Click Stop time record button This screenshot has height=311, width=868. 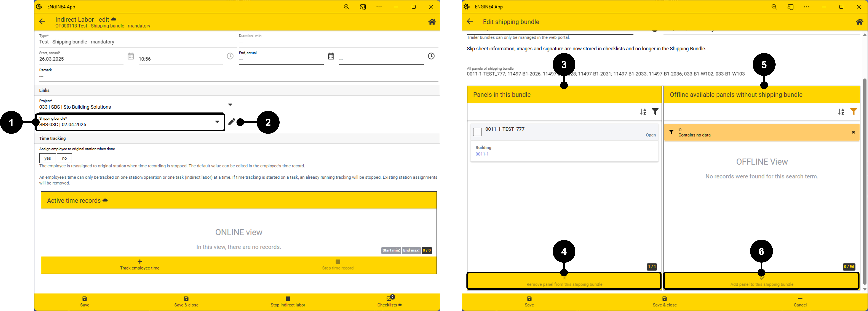click(338, 265)
